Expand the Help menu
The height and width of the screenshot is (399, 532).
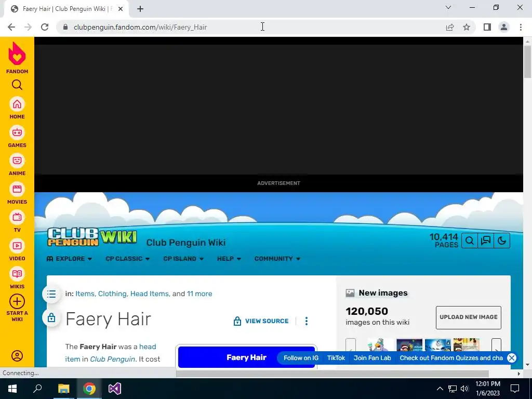(229, 259)
